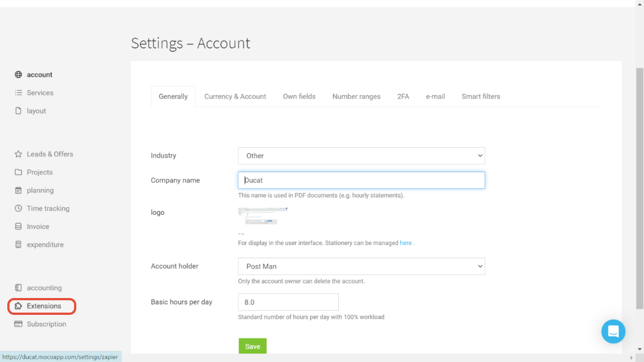Click the list icon next to Services

point(19,93)
